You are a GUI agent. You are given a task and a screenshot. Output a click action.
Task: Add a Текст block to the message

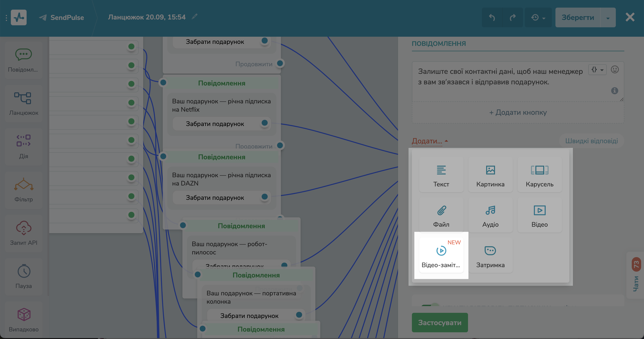(x=441, y=175)
